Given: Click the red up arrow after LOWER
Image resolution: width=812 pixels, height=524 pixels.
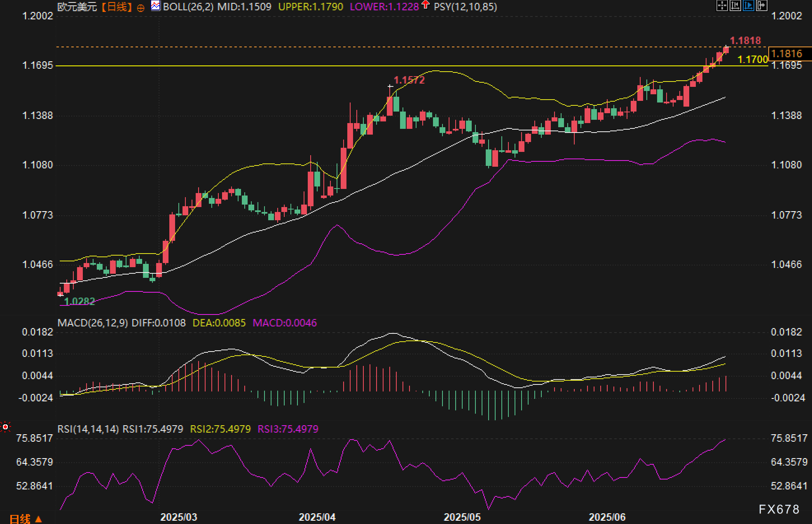Looking at the screenshot, I should click(x=426, y=5).
